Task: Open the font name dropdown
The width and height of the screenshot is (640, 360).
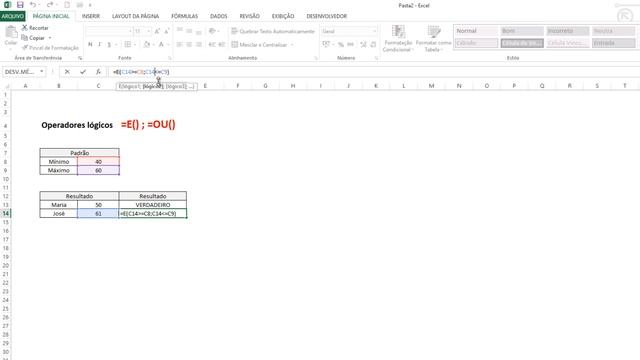Action: point(130,31)
